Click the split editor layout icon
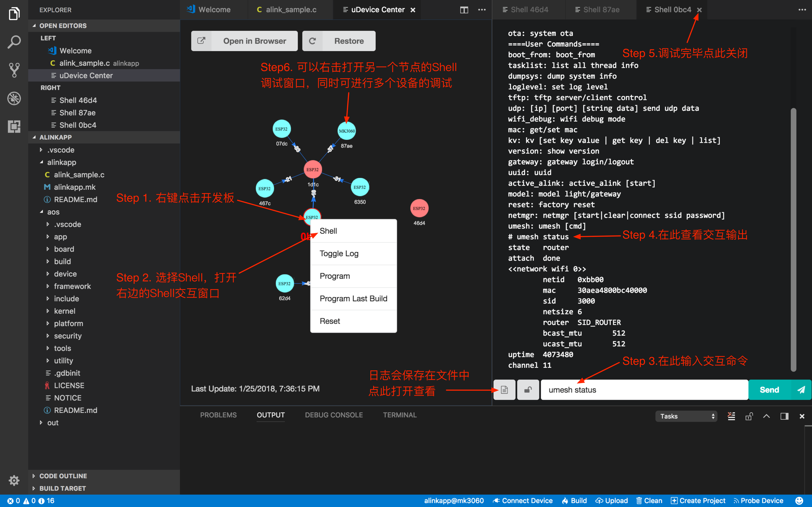 point(464,10)
